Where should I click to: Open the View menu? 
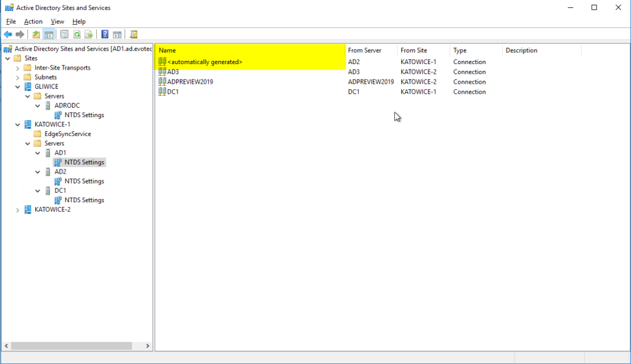[x=57, y=21]
